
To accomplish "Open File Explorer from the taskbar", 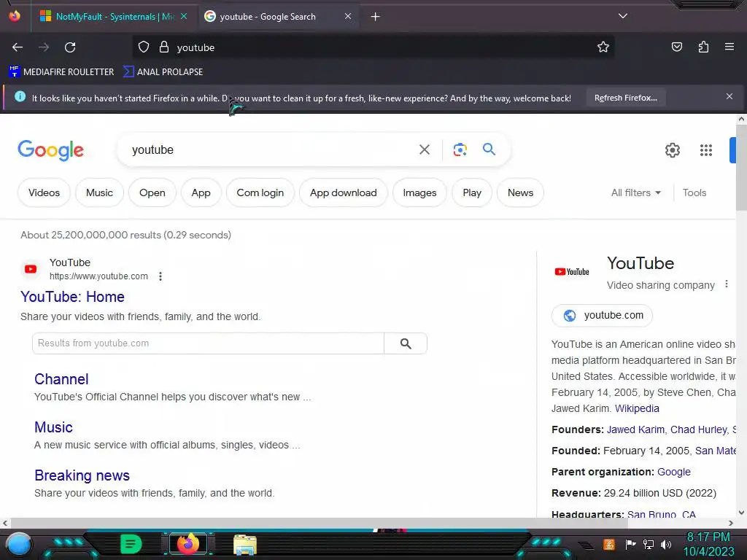I will click(x=245, y=545).
